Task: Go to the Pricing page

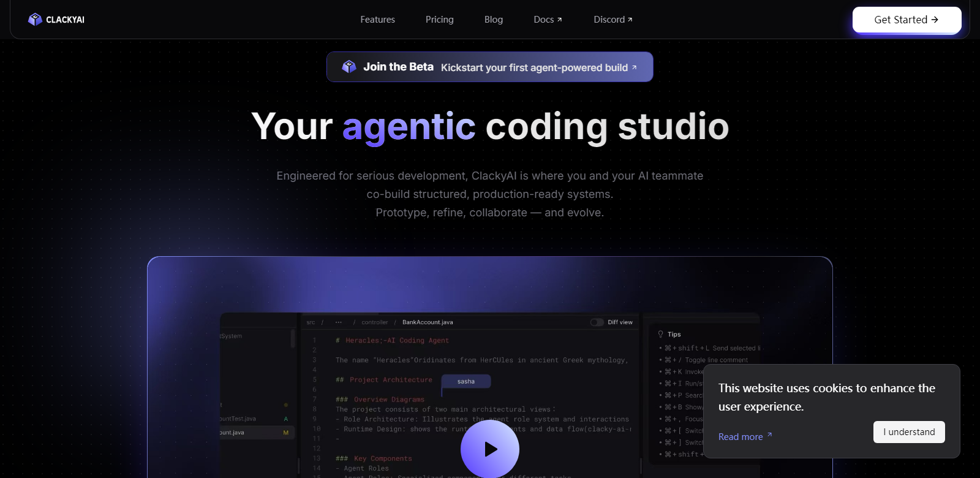Action: 439,20
